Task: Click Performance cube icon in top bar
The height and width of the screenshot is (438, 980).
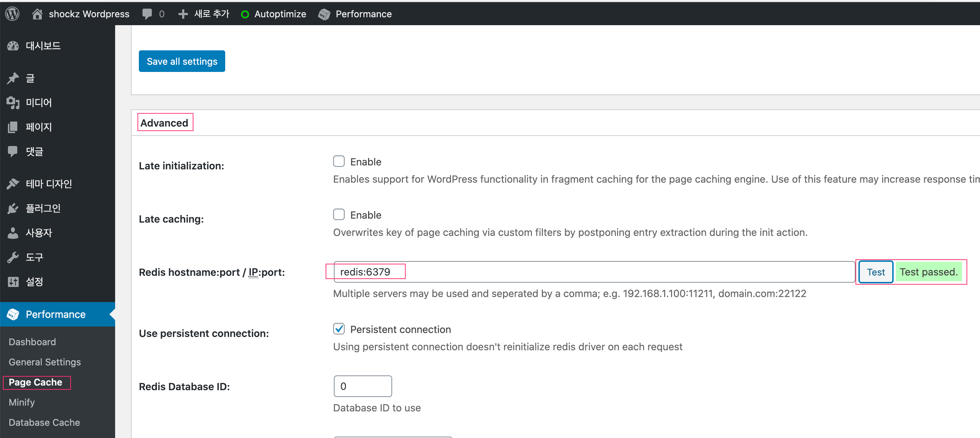Action: click(324, 14)
